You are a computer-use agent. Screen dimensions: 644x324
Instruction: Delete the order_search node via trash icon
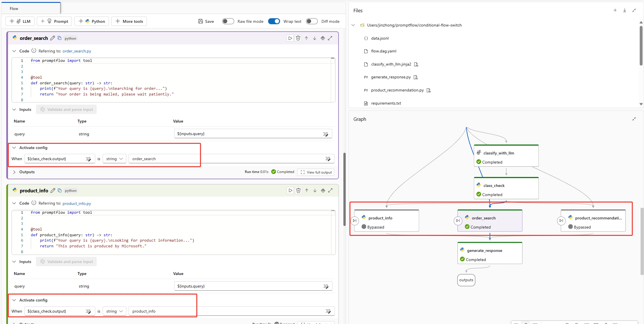(x=298, y=38)
